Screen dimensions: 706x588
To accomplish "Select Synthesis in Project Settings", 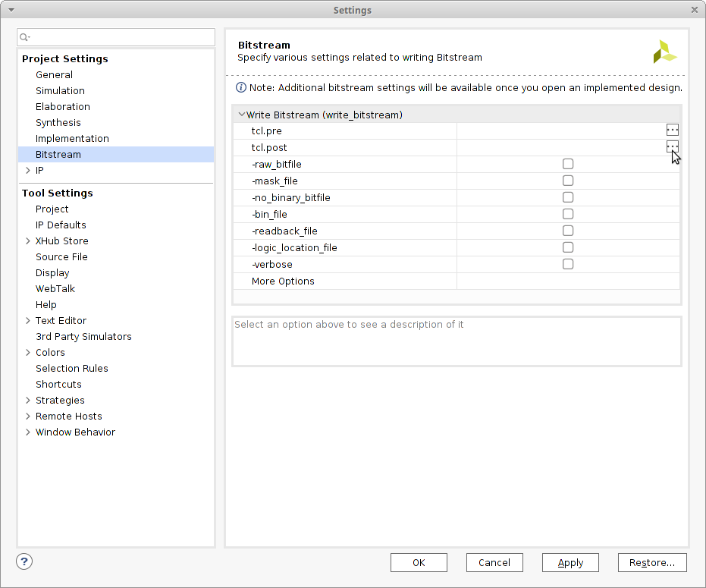I will pos(58,122).
